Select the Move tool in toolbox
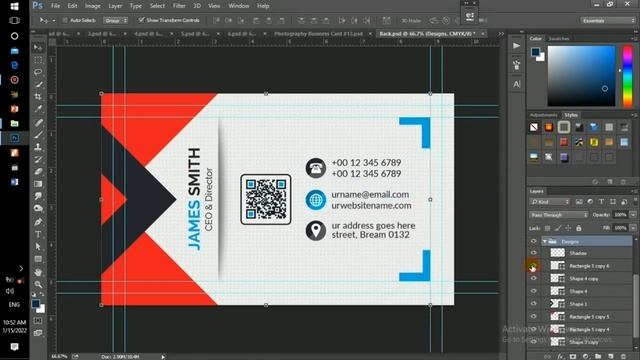Image resolution: width=640 pixels, height=360 pixels. (x=38, y=47)
